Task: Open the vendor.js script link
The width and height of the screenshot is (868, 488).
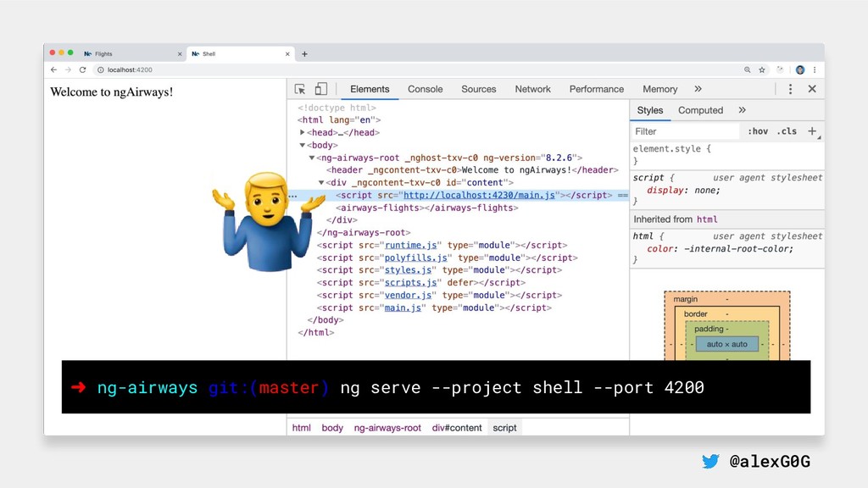Action: point(408,296)
